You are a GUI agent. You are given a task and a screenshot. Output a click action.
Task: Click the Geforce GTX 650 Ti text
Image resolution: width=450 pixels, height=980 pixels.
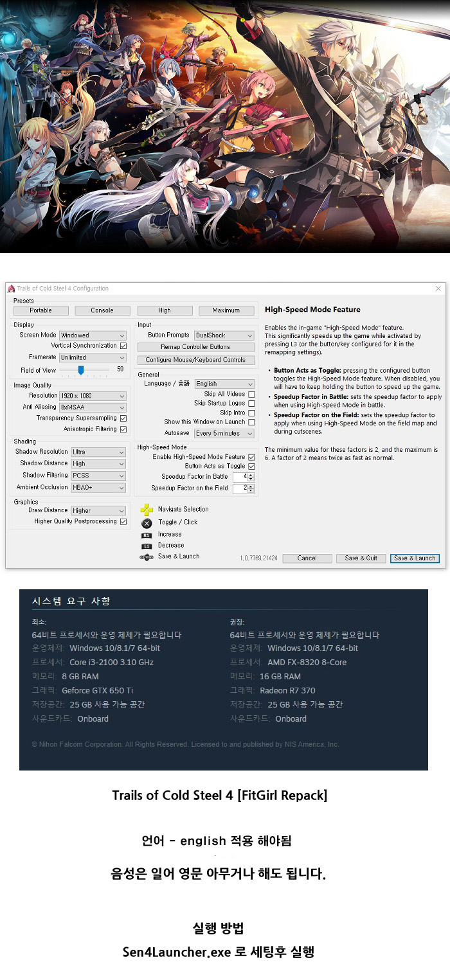(98, 691)
